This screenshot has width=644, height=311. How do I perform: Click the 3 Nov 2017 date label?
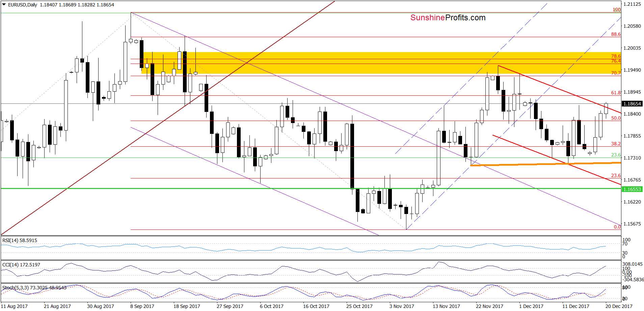(402, 306)
